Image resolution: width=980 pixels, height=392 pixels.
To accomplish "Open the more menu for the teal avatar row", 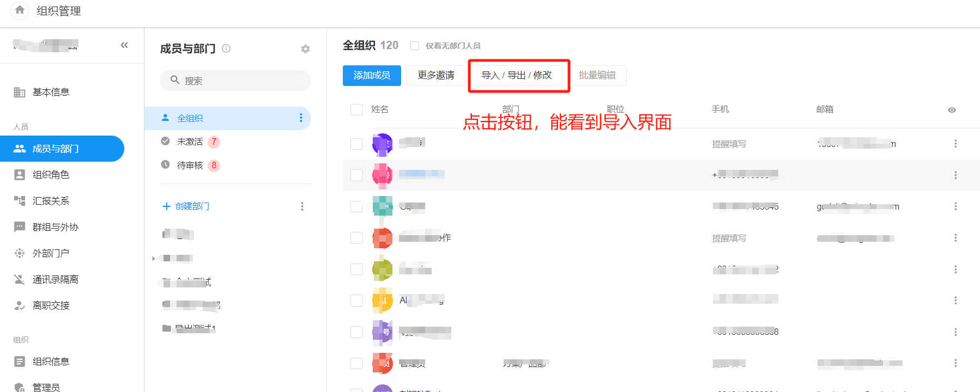I will click(955, 206).
